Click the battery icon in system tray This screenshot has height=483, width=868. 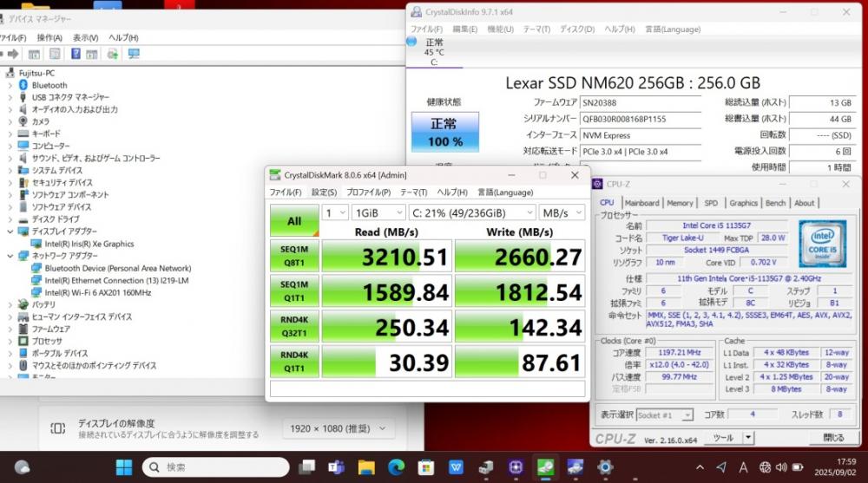[x=798, y=467]
